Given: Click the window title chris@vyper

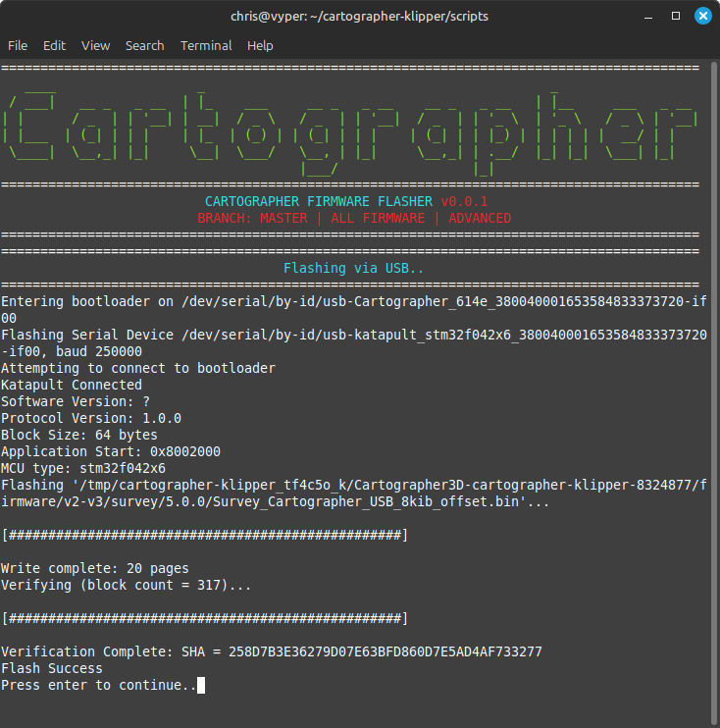Looking at the screenshot, I should [359, 17].
